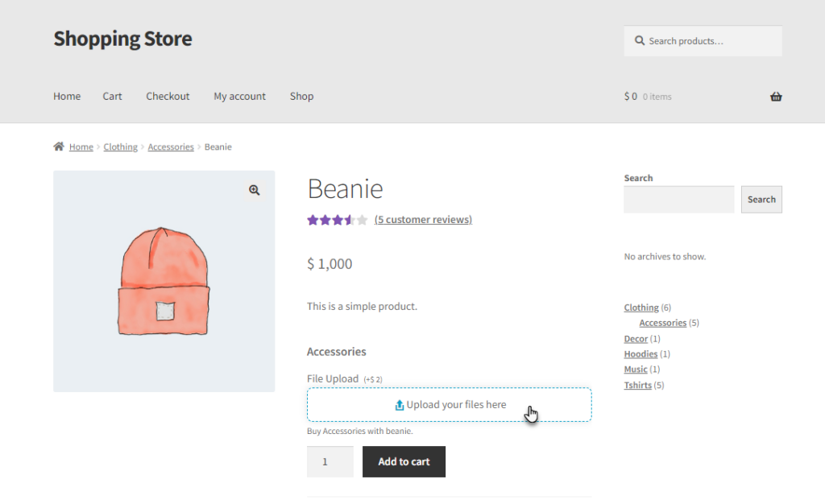Screen dimensions: 825x504
Task: Click the quantity input showing 1
Action: click(x=330, y=461)
